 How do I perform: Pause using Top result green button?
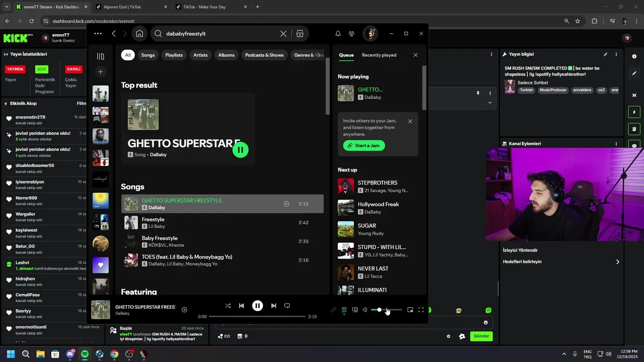[240, 149]
